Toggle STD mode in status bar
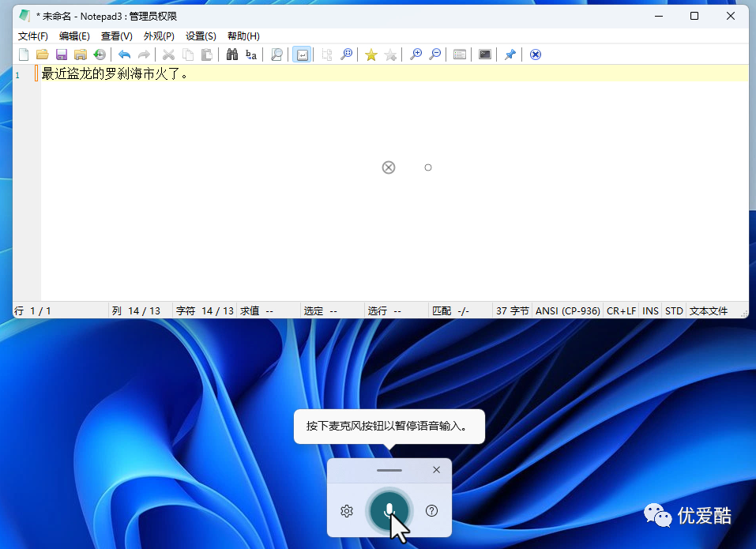The image size is (756, 549). click(x=674, y=311)
